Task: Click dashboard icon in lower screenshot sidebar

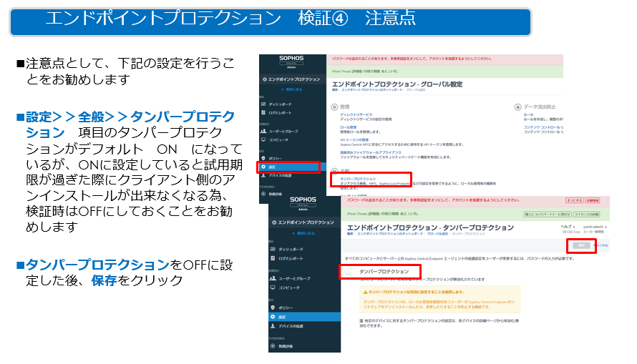Action: (x=273, y=249)
